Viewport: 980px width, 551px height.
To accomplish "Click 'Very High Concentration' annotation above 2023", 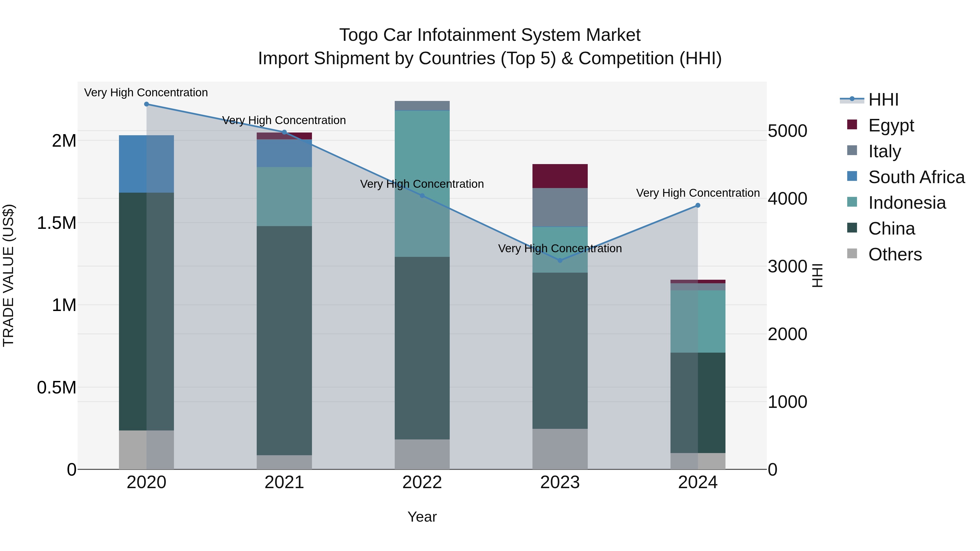I will 560,248.
